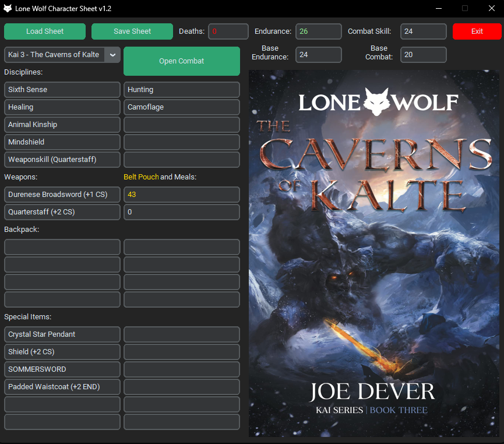Edit the Base Combat field
Viewport: 504px width, 444px height.
[x=424, y=55]
